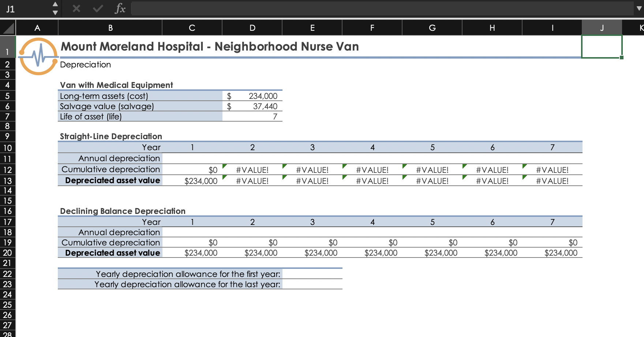Click the Name Box up-down stepper
The height and width of the screenshot is (337, 644).
pos(55,8)
